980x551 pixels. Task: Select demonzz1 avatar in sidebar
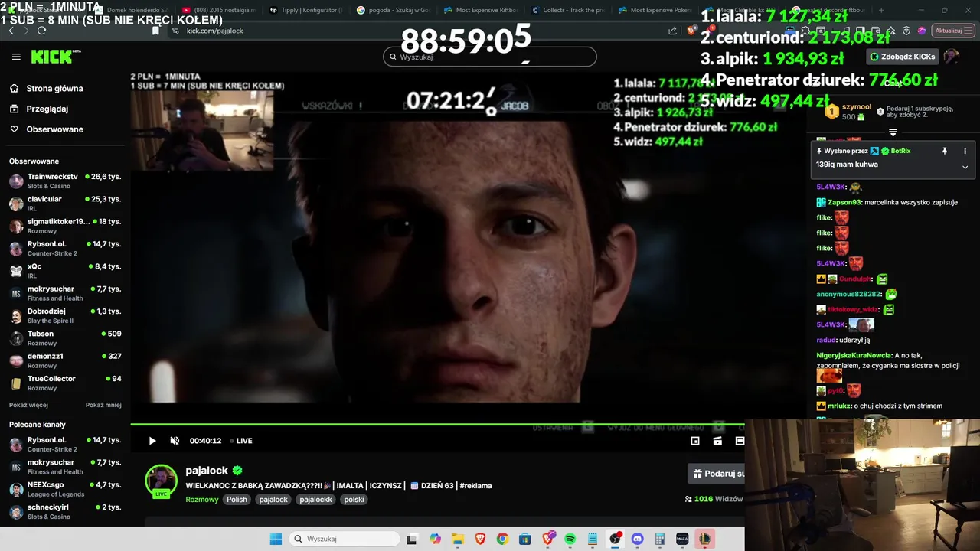pos(16,360)
